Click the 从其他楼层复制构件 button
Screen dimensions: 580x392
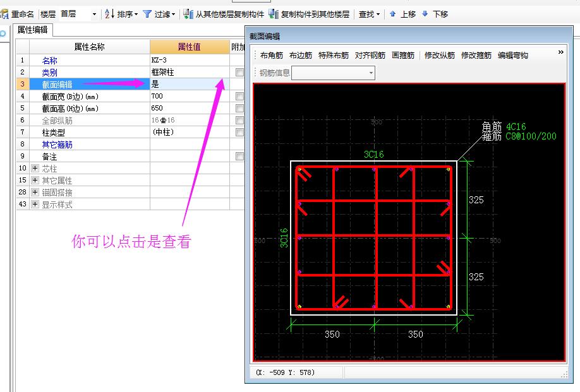point(224,14)
